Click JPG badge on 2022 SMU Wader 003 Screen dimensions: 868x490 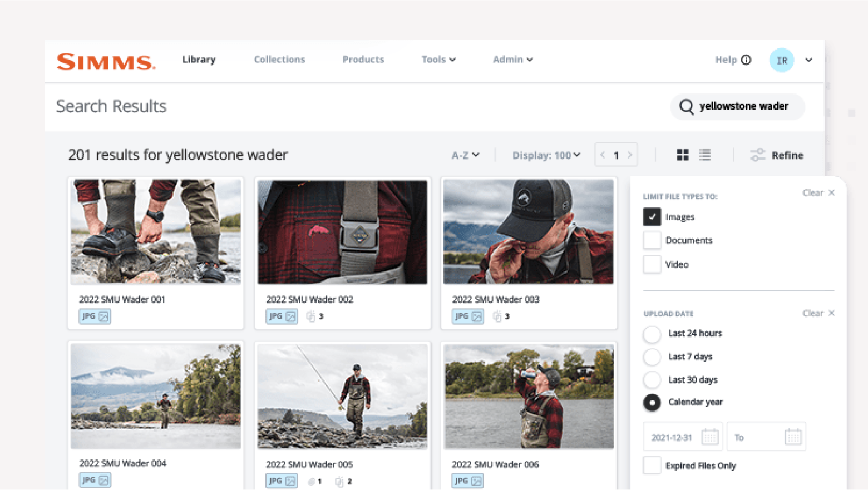468,316
